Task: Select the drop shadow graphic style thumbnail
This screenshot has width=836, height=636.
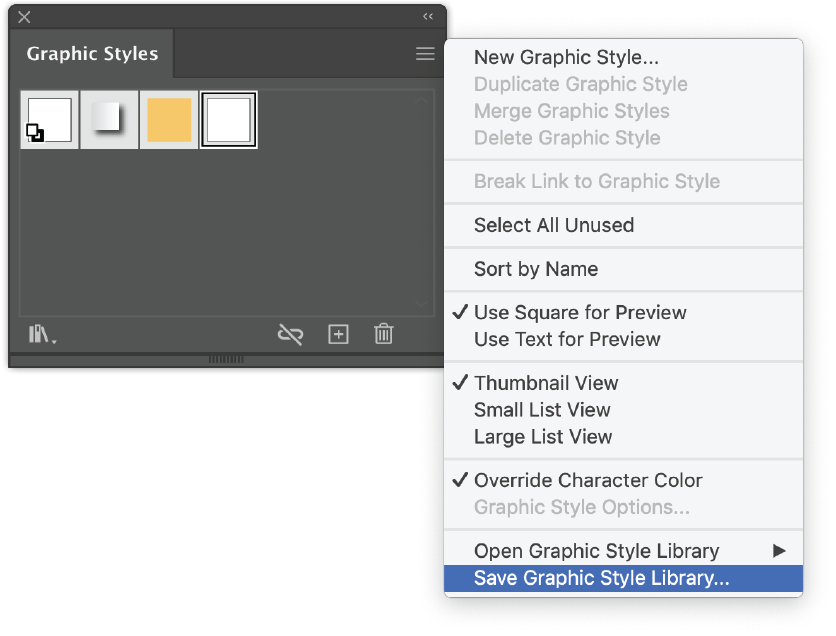Action: point(109,120)
